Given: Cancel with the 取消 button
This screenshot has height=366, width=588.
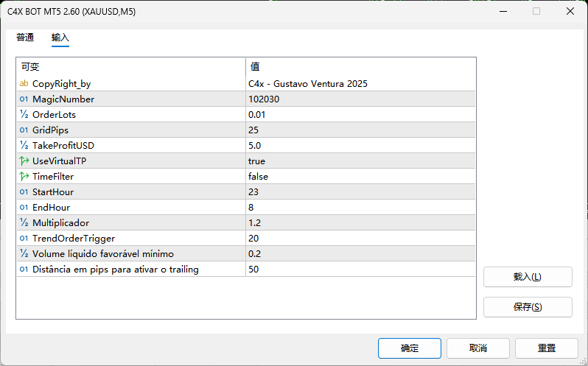Looking at the screenshot, I should point(478,348).
